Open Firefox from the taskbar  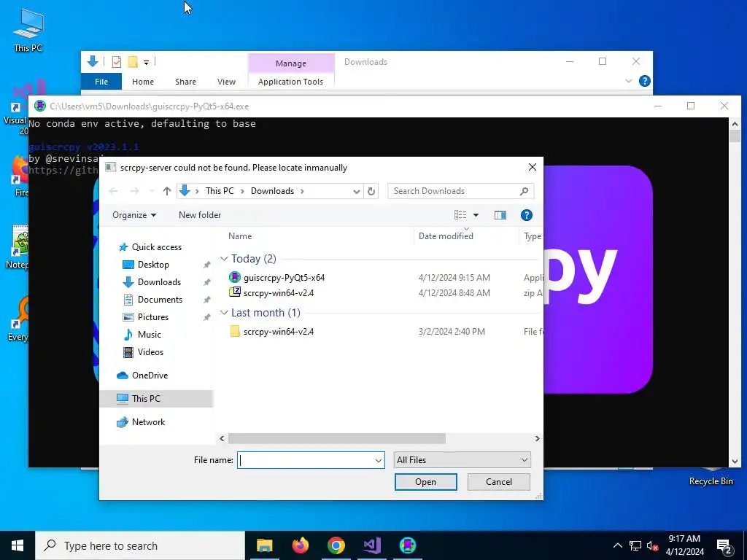click(300, 545)
